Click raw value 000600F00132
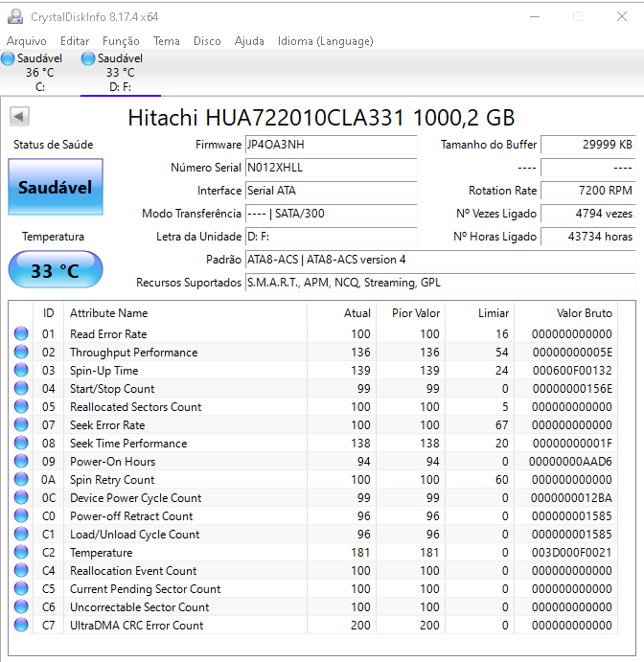This screenshot has height=662, width=644. [x=572, y=370]
